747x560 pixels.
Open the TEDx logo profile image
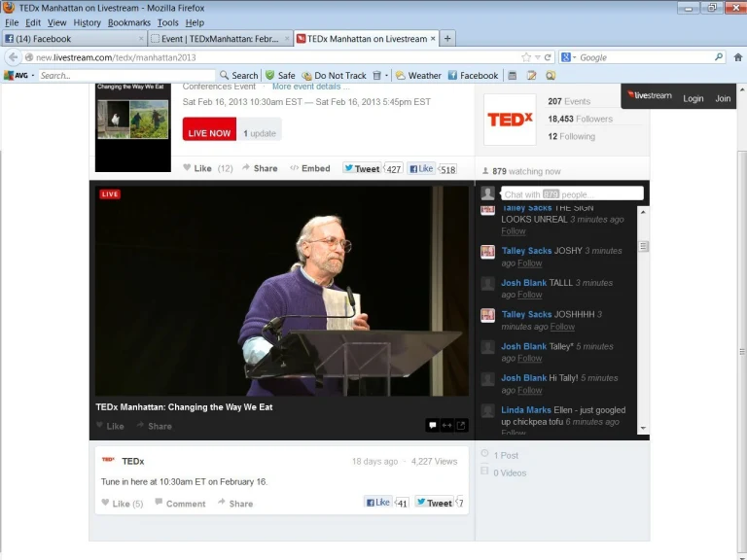tap(510, 120)
